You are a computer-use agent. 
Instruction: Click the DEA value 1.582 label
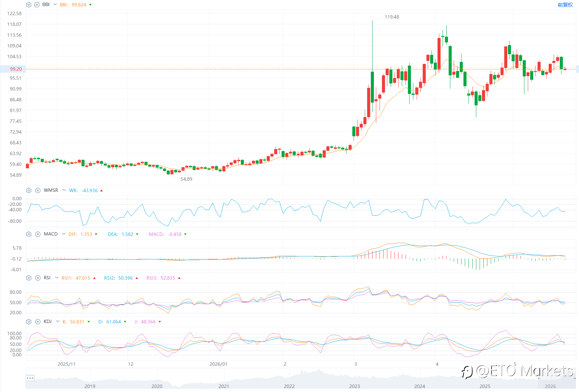[128, 234]
